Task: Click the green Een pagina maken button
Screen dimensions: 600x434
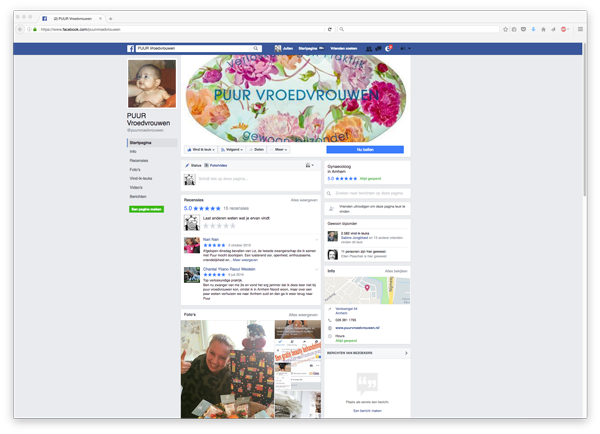Action: 147,209
